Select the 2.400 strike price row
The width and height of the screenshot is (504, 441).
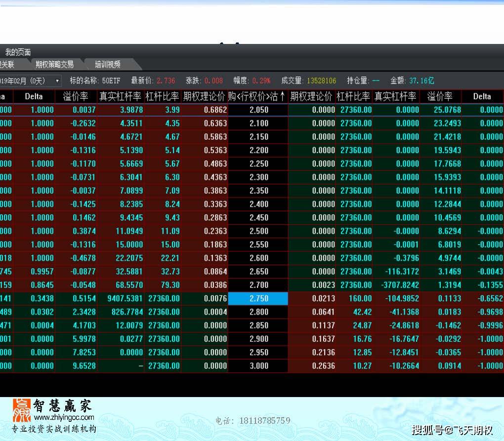258,204
